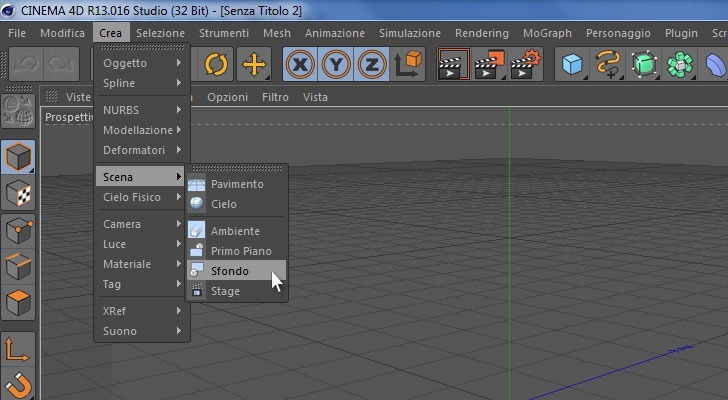Open the Selezione menu
Screen dimensions: 728x400
pos(160,33)
